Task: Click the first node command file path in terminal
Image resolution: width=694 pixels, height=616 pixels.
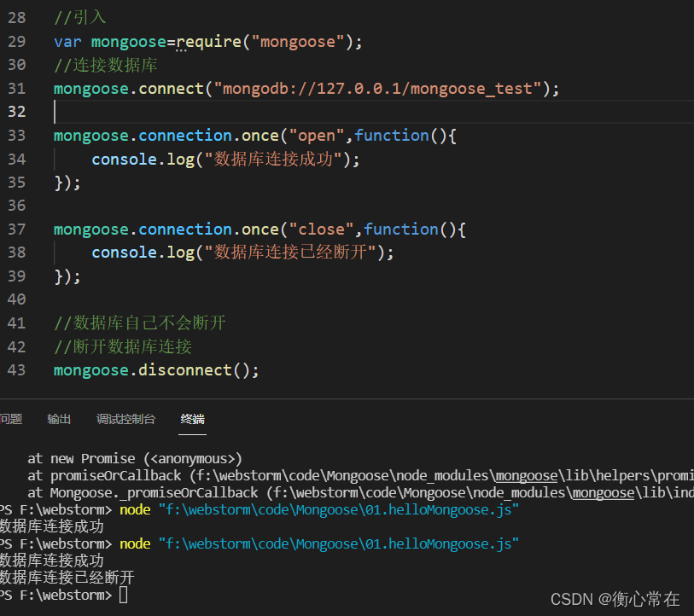Action: (339, 510)
